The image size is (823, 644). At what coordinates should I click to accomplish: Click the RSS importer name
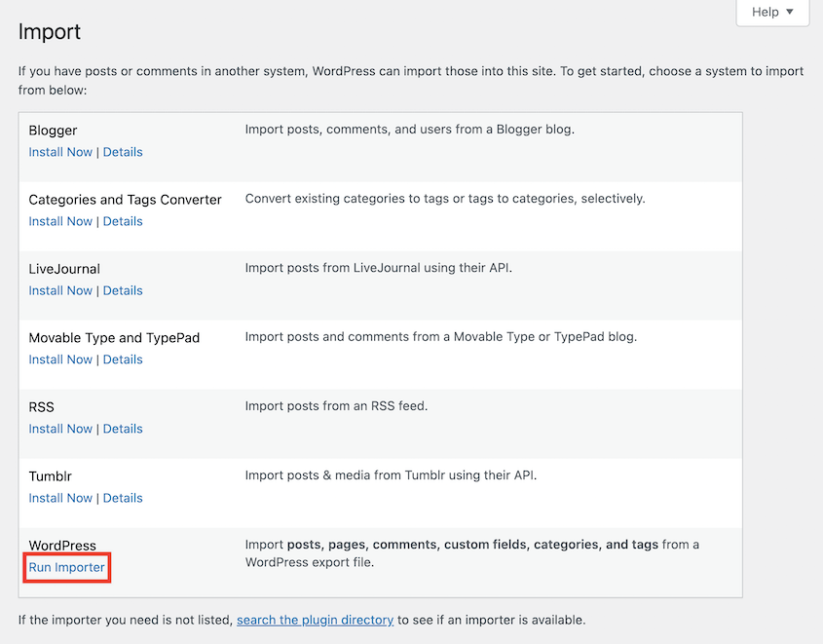coord(42,407)
